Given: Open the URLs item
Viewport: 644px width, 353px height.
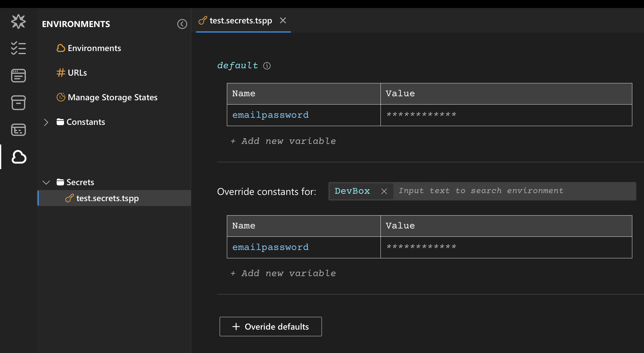Looking at the screenshot, I should coord(77,73).
